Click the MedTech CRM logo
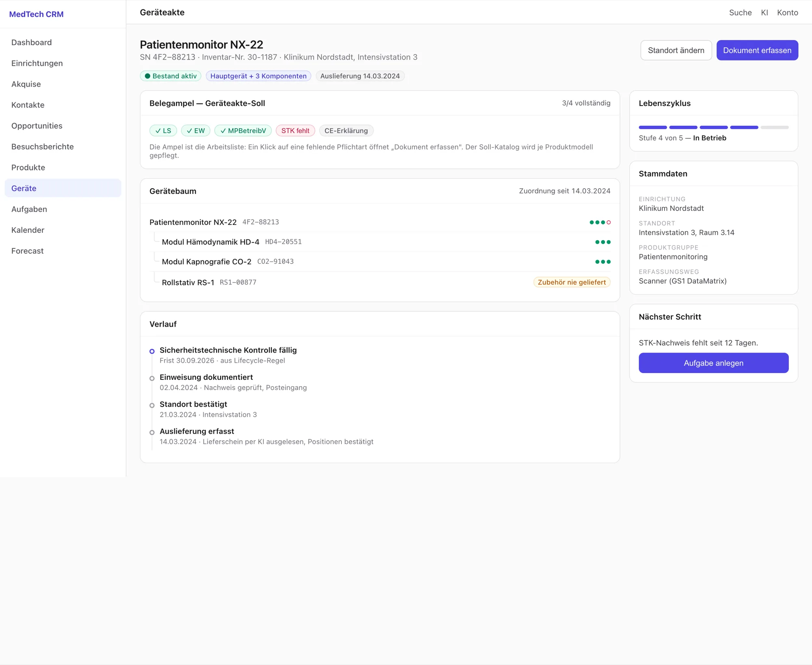The width and height of the screenshot is (812, 665). 37,14
